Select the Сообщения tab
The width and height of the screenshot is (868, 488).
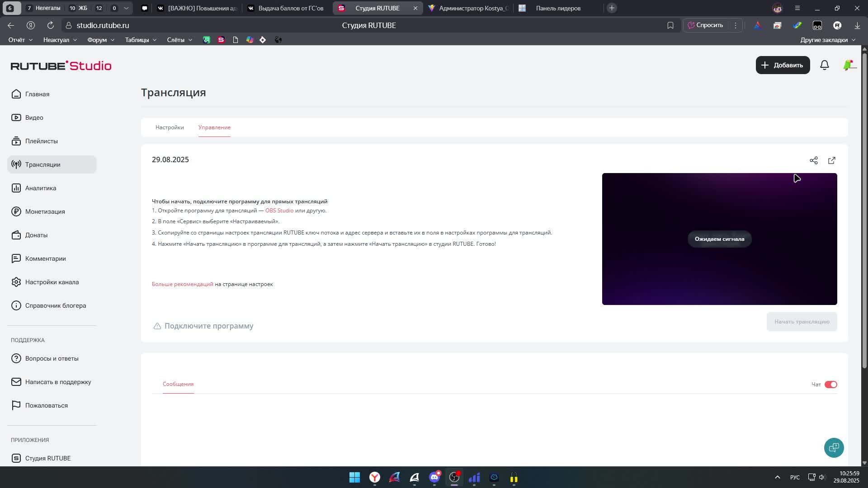pos(178,384)
